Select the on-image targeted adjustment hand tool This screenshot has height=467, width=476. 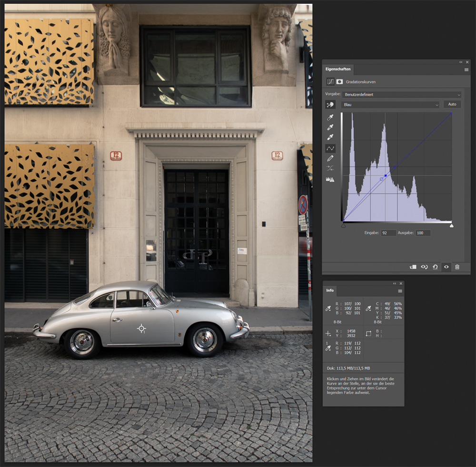(x=330, y=105)
